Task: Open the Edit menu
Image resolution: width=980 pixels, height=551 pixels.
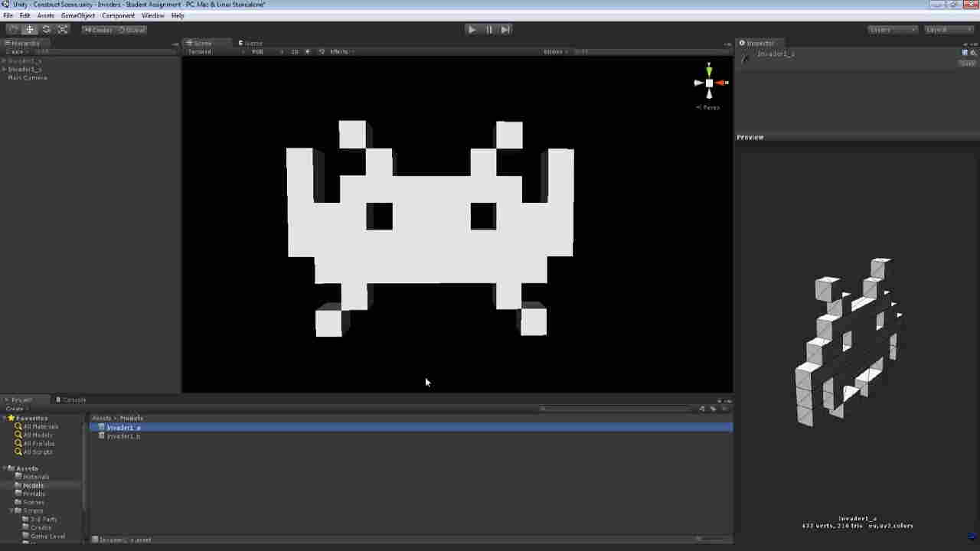Action: pyautogui.click(x=24, y=15)
